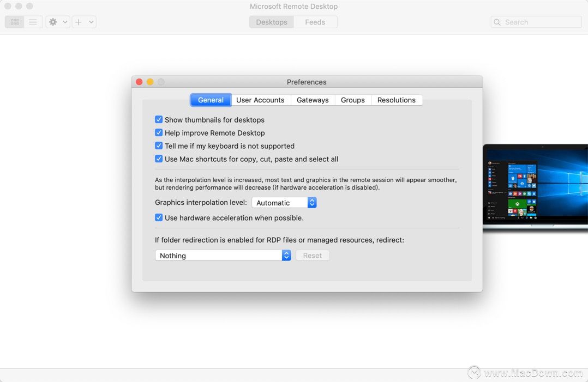Open the User Accounts preferences tab

(260, 100)
